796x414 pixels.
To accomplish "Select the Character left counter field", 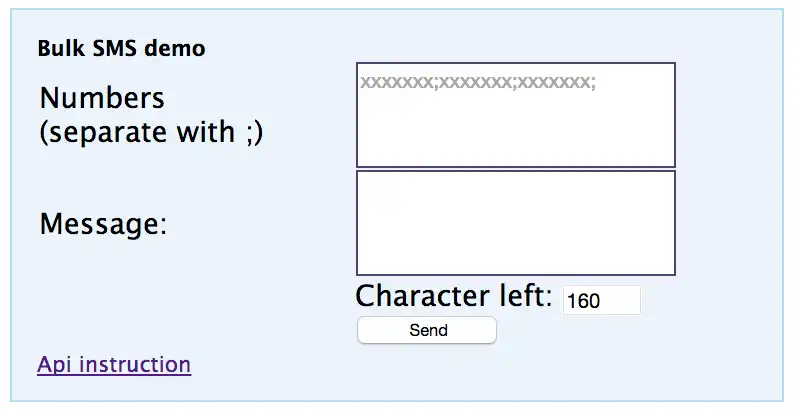I will [x=601, y=300].
